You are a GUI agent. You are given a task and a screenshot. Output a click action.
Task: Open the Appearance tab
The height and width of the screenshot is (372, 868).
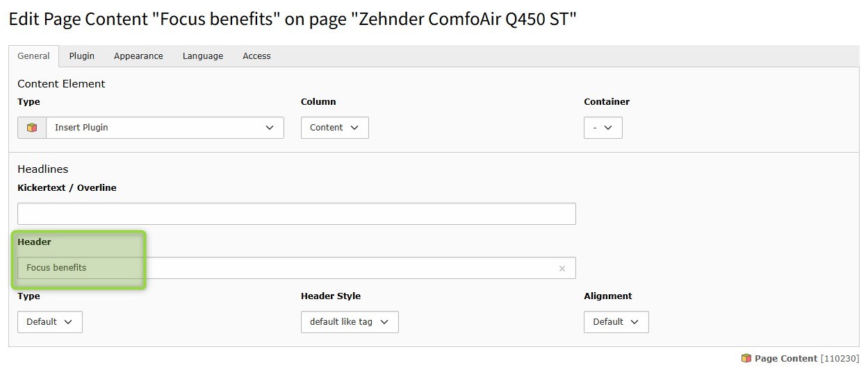[138, 56]
